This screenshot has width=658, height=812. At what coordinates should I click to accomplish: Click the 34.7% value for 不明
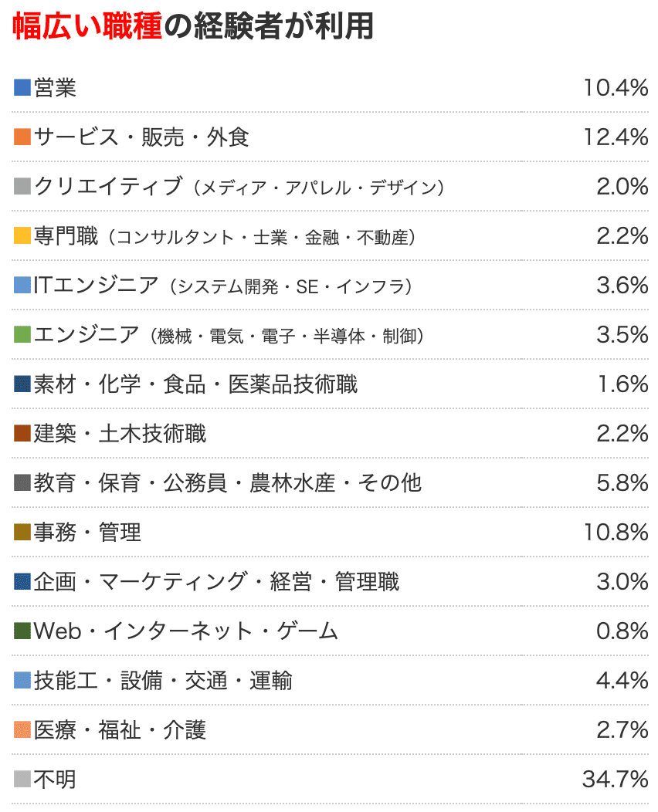point(615,780)
